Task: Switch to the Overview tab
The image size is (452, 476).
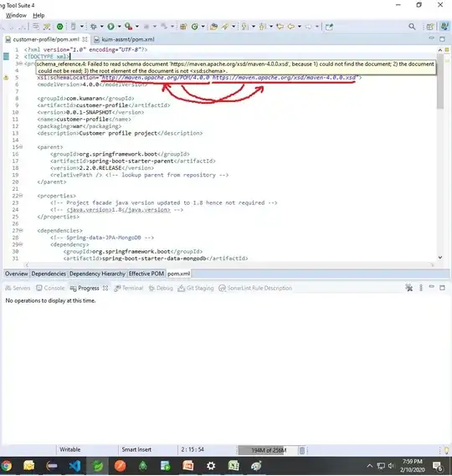Action: 16,274
